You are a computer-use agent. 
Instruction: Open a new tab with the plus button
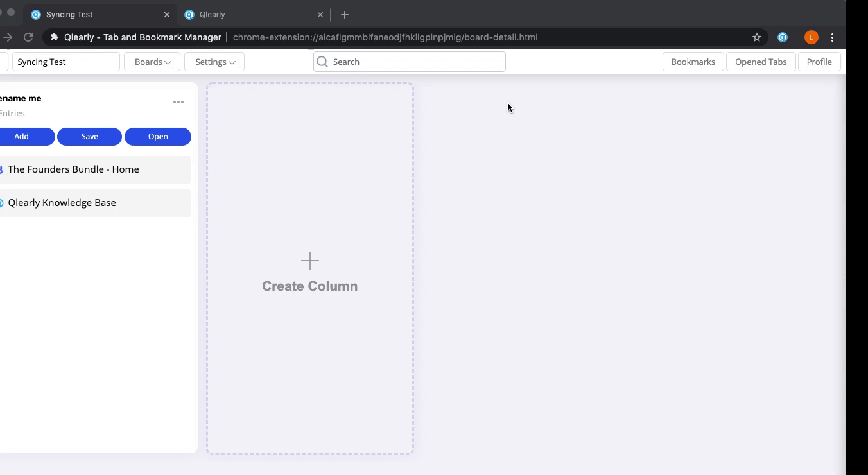(x=345, y=14)
